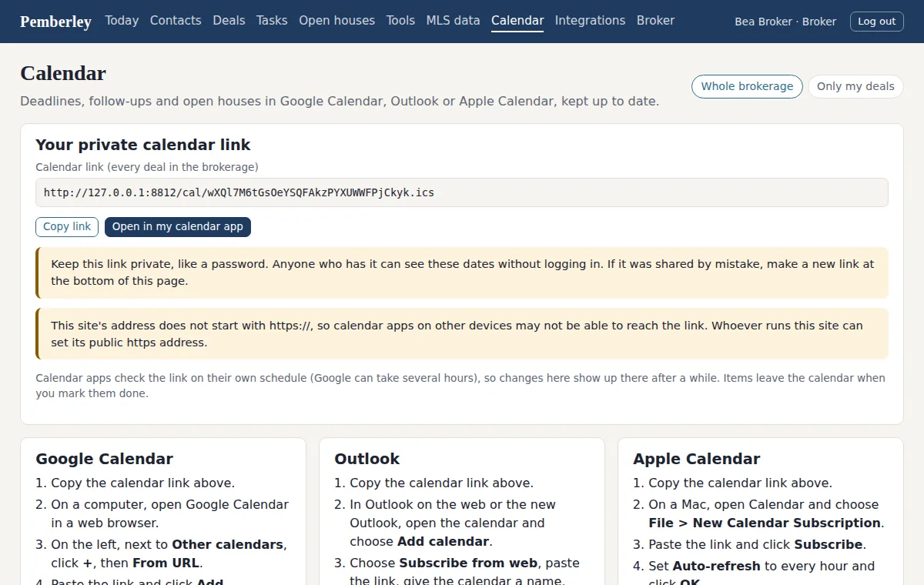924x585 pixels.
Task: Open the Tasks page
Action: [272, 21]
